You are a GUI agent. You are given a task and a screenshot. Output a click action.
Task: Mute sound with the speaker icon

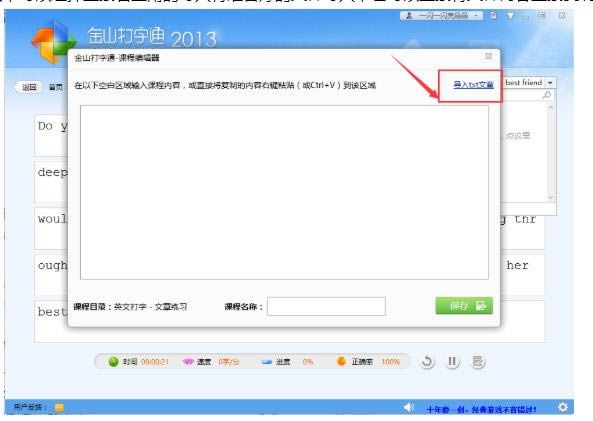click(409, 407)
